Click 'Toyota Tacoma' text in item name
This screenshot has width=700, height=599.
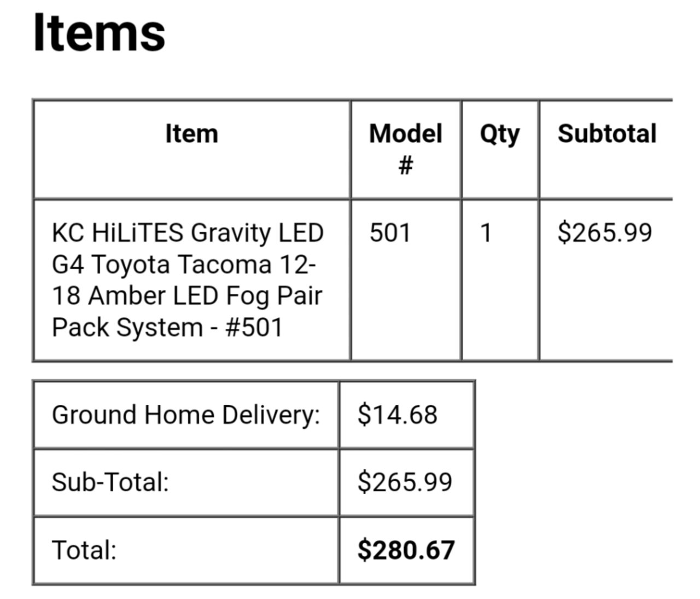point(181,264)
